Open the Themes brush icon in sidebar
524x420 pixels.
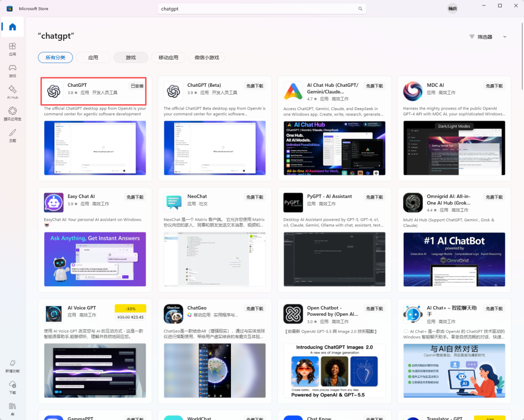(12, 135)
